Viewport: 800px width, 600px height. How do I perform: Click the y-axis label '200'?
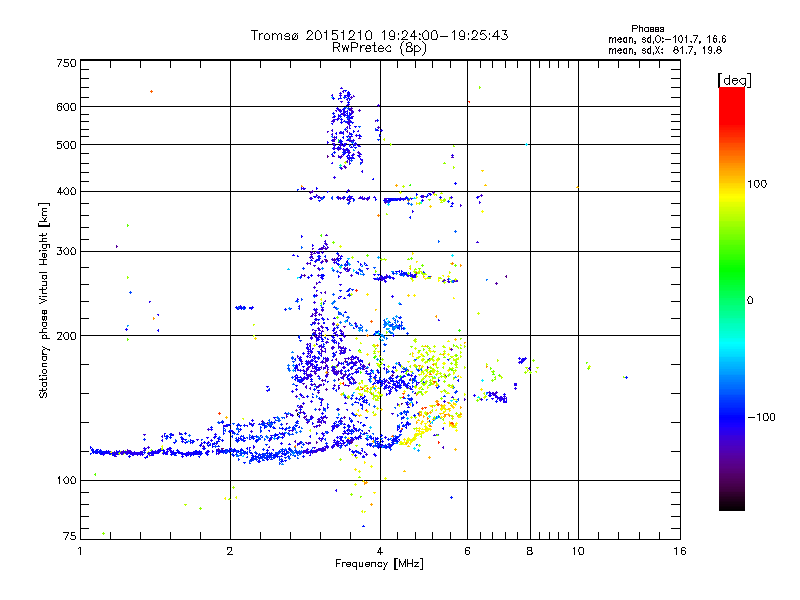(66, 336)
